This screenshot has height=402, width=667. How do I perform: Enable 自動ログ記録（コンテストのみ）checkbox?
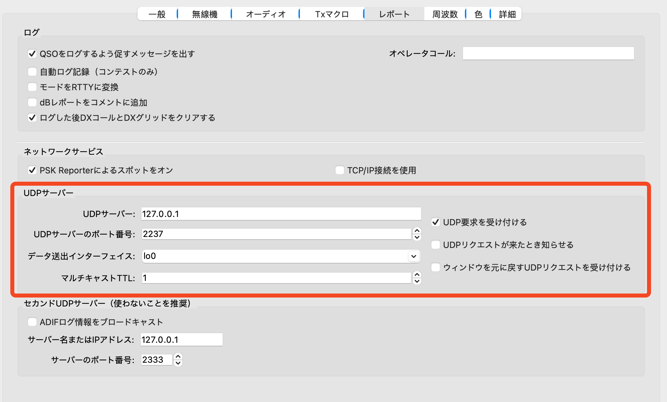(x=32, y=72)
